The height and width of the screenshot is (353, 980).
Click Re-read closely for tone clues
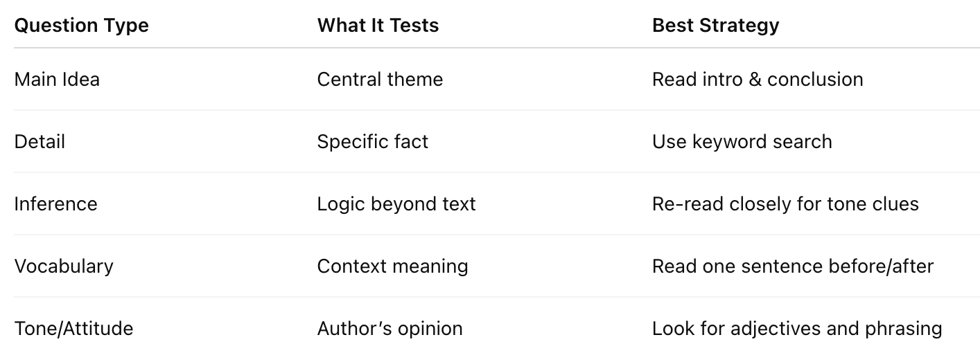coord(785,204)
